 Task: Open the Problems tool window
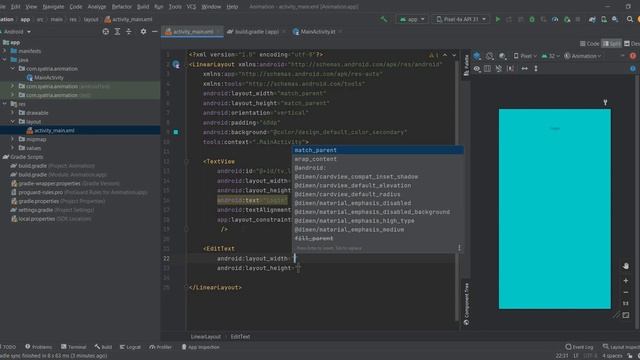(39, 347)
